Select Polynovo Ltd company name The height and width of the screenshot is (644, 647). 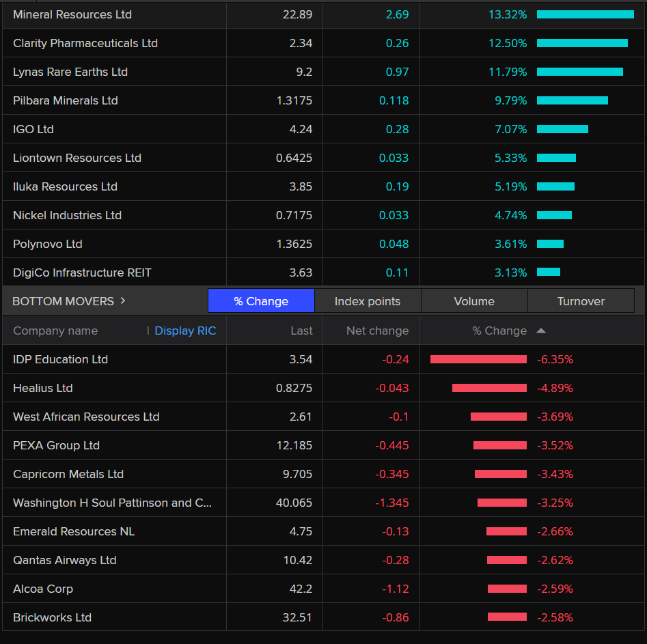pyautogui.click(x=48, y=244)
